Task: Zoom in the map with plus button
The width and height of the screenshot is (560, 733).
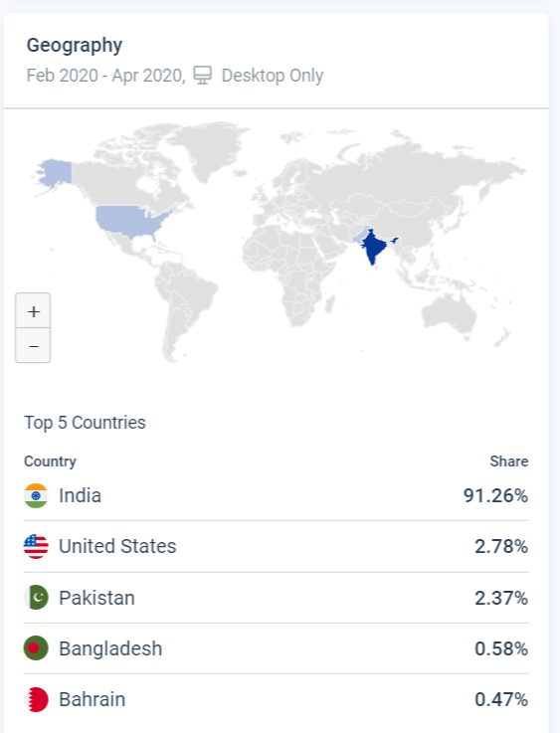Action: tap(33, 311)
